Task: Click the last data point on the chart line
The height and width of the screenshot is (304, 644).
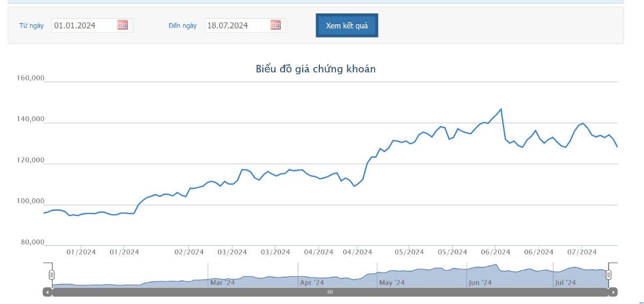Action: (617, 147)
